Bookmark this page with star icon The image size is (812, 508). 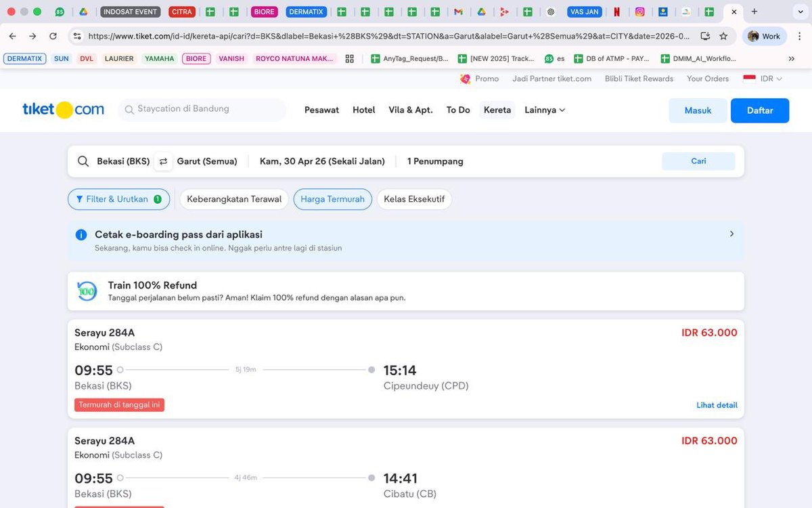723,36
